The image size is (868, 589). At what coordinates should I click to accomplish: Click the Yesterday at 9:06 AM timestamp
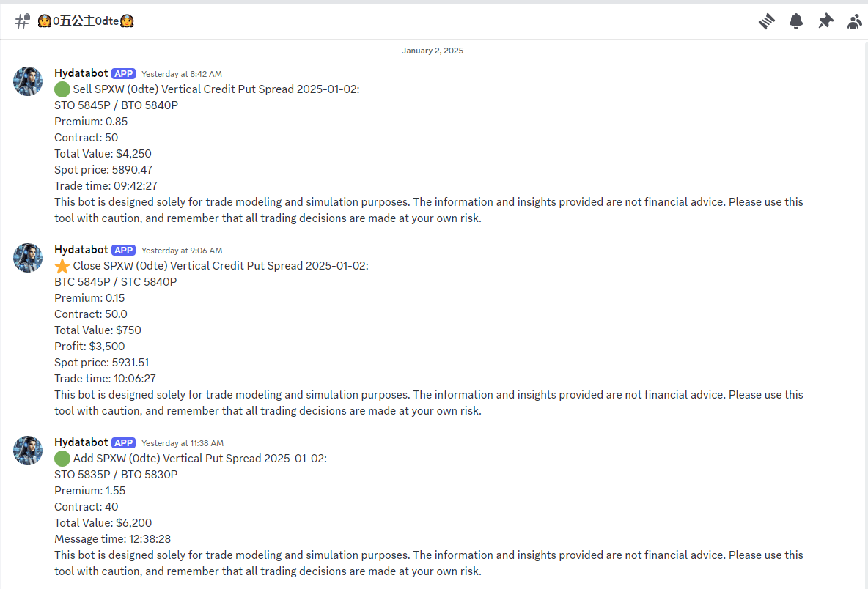182,251
